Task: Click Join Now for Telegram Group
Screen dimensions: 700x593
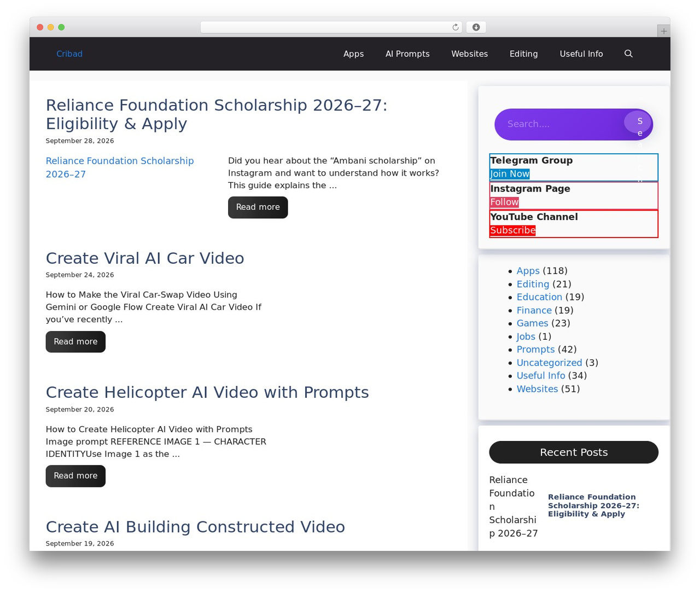Action: pos(510,174)
